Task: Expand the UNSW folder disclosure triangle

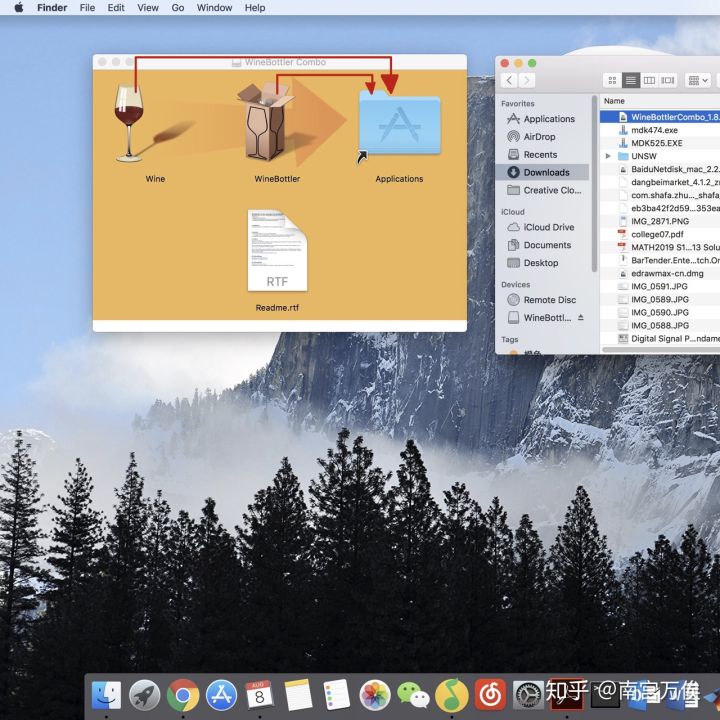Action: click(608, 156)
